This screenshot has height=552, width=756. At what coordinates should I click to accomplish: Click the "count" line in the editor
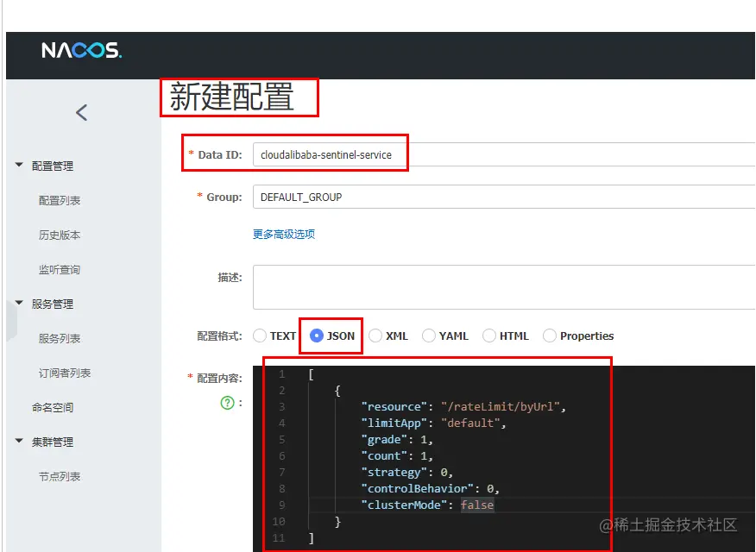point(397,455)
